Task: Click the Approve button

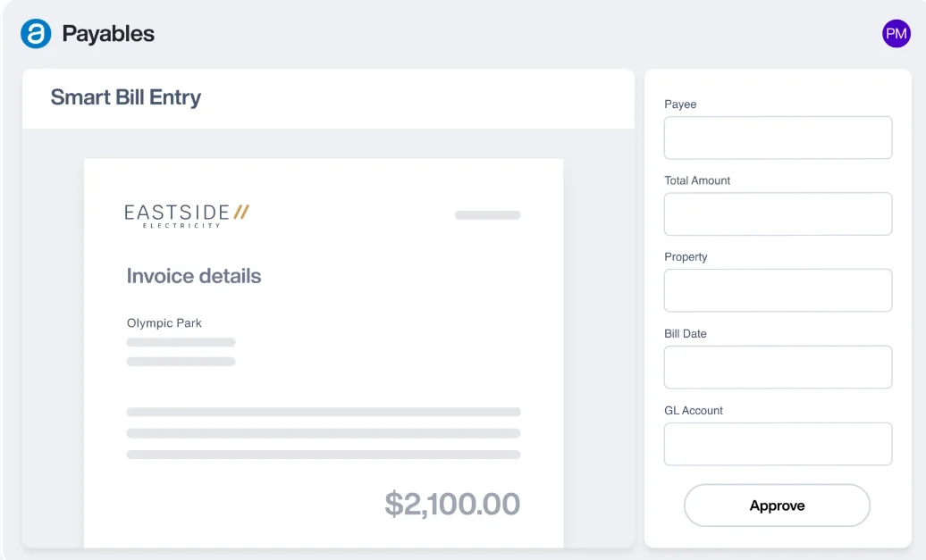Action: pos(776,505)
